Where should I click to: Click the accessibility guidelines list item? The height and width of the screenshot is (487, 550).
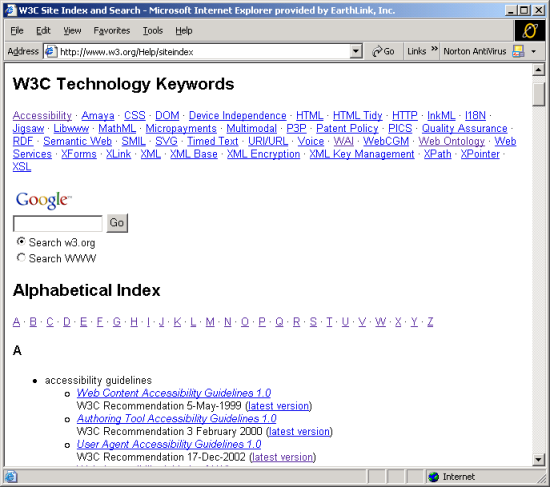98,380
